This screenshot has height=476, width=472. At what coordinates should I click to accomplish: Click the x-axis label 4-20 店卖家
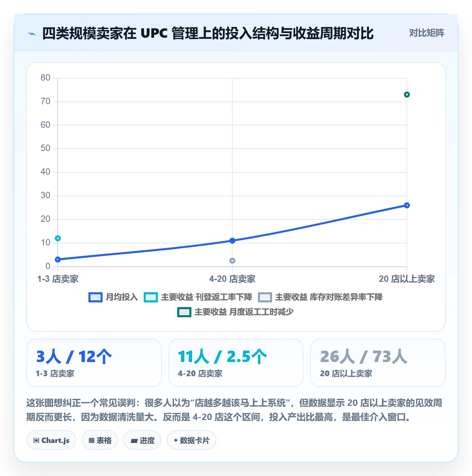(x=232, y=279)
